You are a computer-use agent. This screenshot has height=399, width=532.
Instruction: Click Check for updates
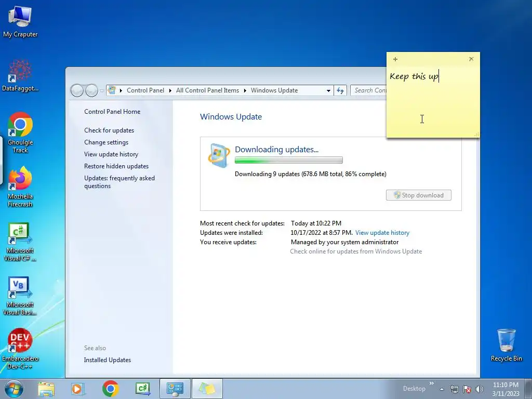tap(109, 130)
